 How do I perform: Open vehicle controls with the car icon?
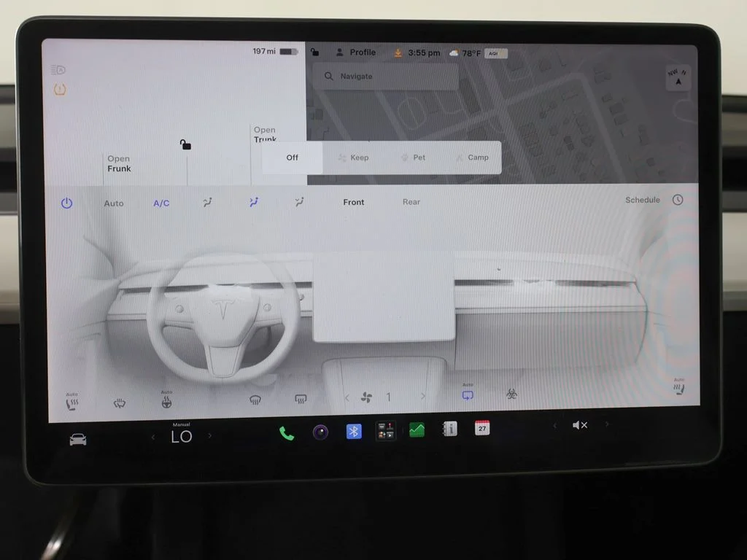click(78, 439)
